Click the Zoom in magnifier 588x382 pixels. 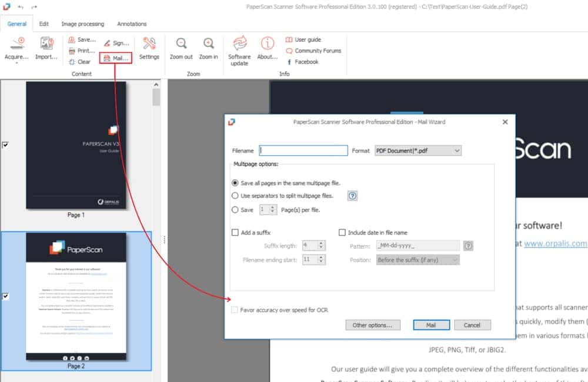[209, 43]
